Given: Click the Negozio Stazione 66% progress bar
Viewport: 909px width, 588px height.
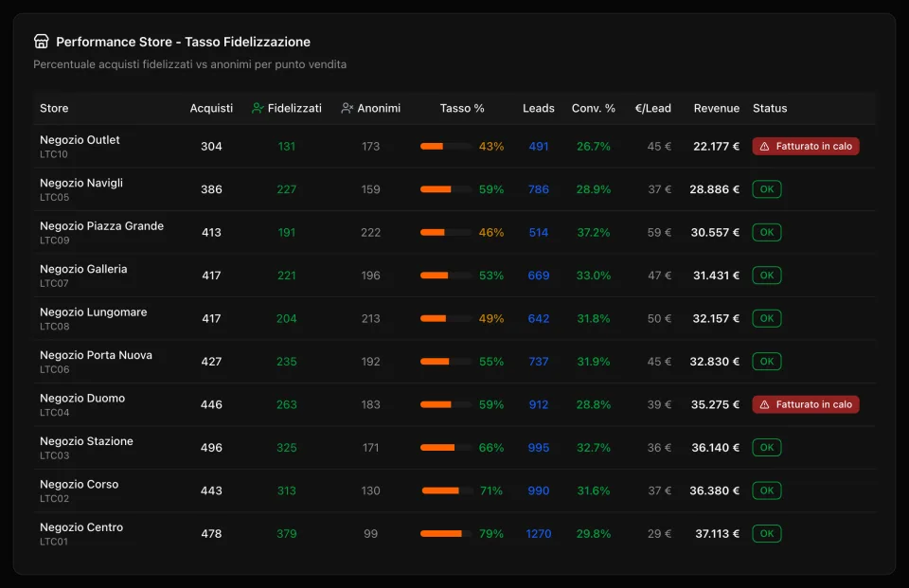Looking at the screenshot, I should pyautogui.click(x=446, y=448).
